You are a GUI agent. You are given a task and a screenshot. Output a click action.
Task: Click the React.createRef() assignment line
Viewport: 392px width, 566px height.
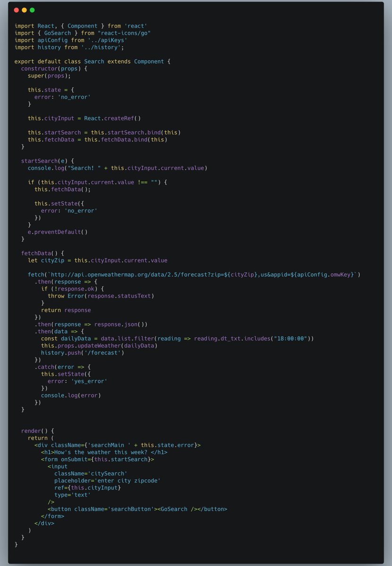(x=84, y=118)
